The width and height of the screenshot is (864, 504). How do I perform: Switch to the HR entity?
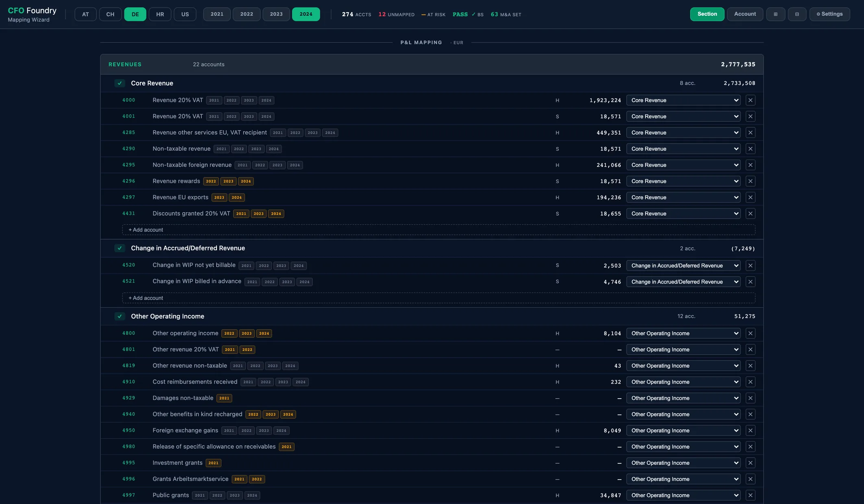point(160,14)
